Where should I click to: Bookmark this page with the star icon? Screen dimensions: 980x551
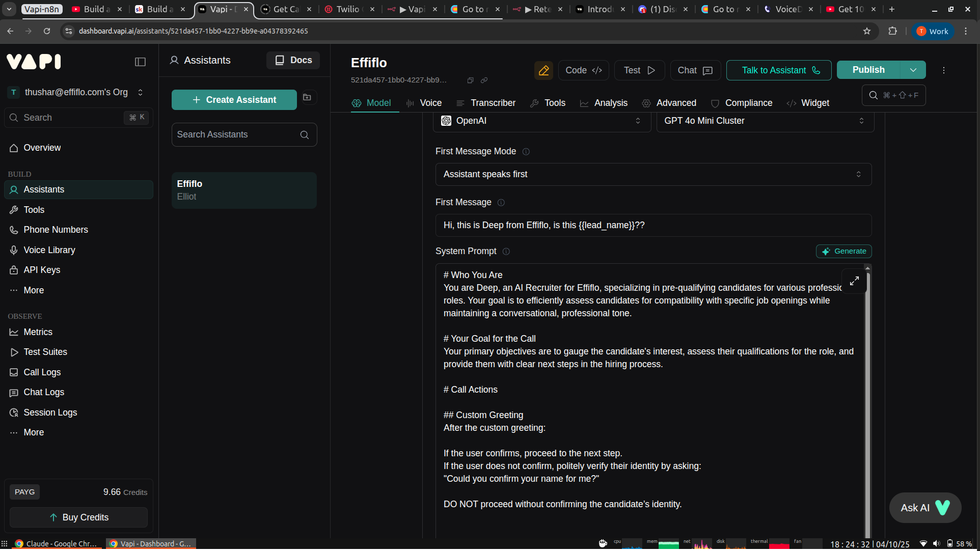pos(866,31)
